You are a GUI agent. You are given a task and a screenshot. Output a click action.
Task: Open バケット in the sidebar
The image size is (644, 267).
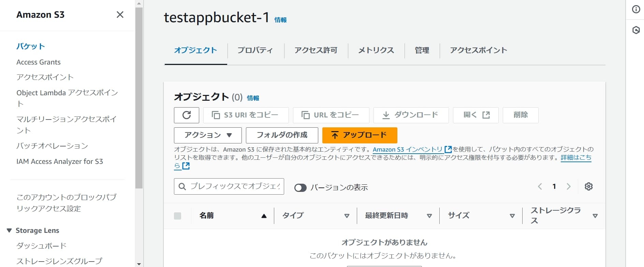tap(31, 46)
